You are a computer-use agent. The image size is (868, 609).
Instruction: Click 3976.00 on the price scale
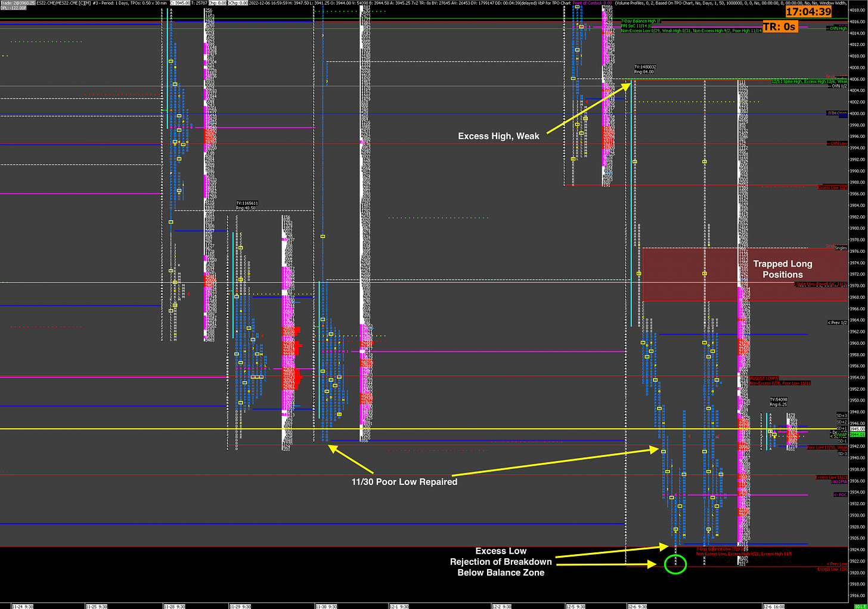click(857, 251)
